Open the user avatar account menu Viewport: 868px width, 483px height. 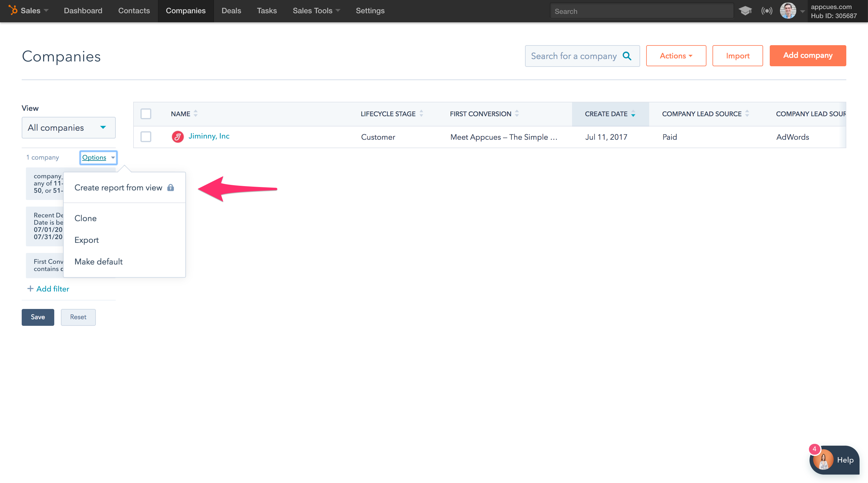(788, 11)
